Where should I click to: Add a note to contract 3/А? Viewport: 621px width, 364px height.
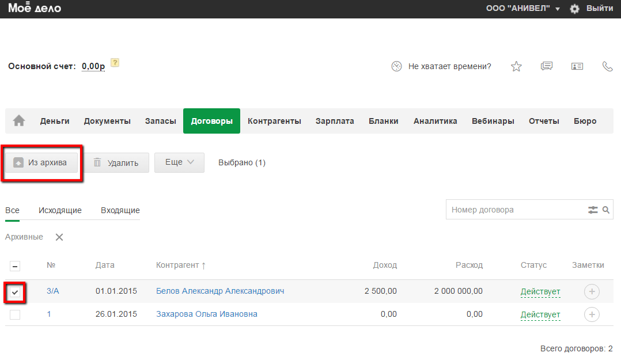point(592,292)
